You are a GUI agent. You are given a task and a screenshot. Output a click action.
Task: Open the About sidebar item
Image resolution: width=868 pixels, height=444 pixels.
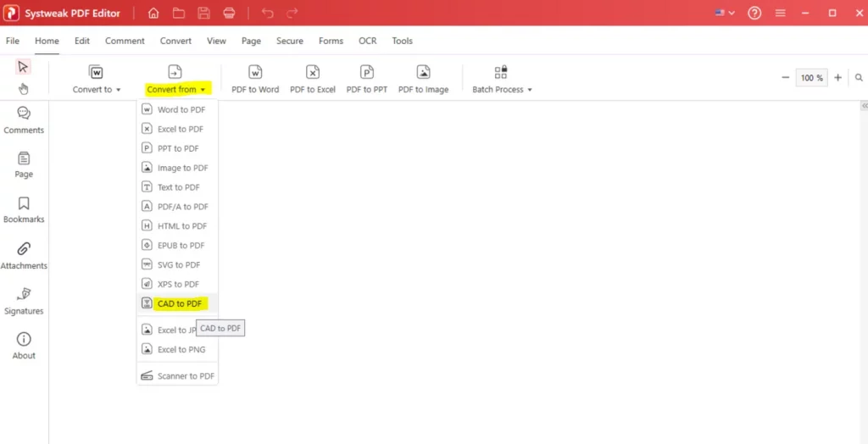tap(24, 346)
